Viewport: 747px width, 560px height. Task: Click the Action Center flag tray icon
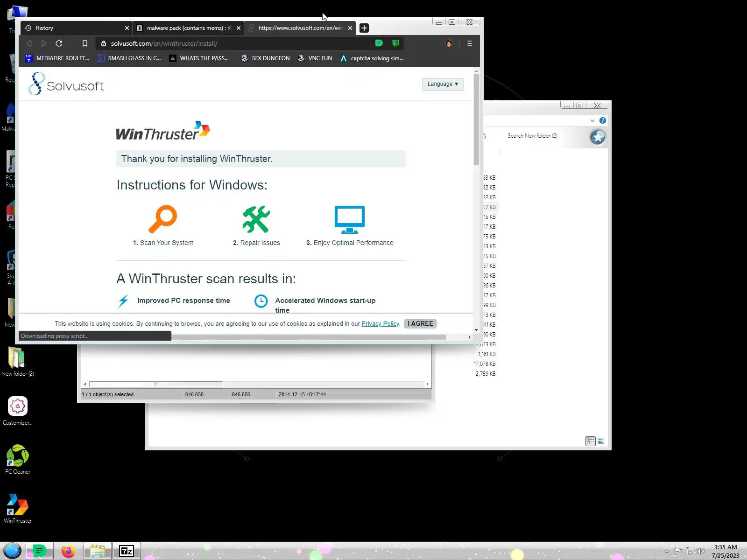click(678, 551)
